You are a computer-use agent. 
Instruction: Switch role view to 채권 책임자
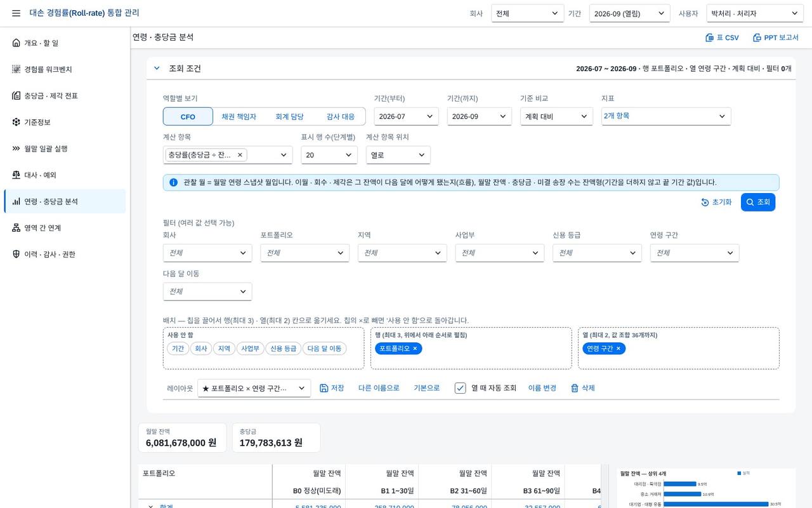tap(239, 117)
